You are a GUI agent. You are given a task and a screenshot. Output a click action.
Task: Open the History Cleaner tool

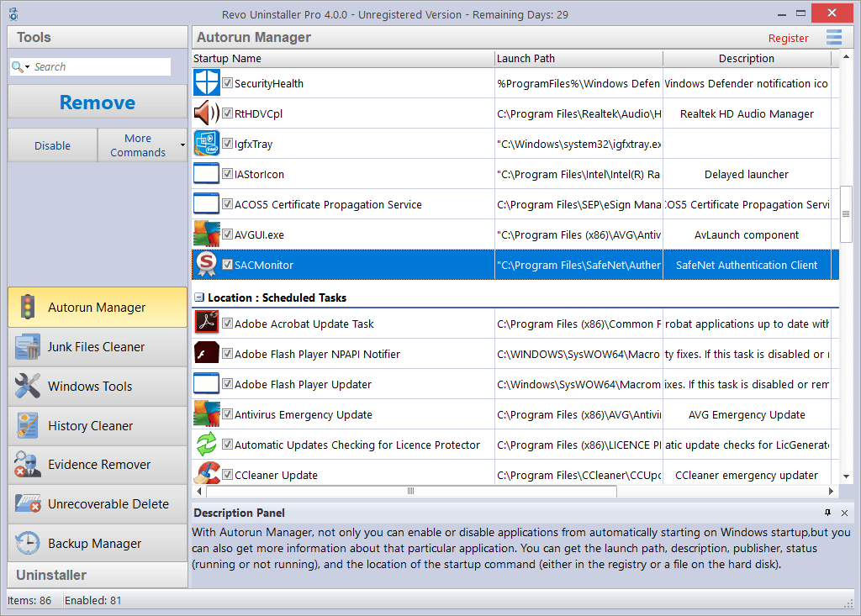coord(98,425)
